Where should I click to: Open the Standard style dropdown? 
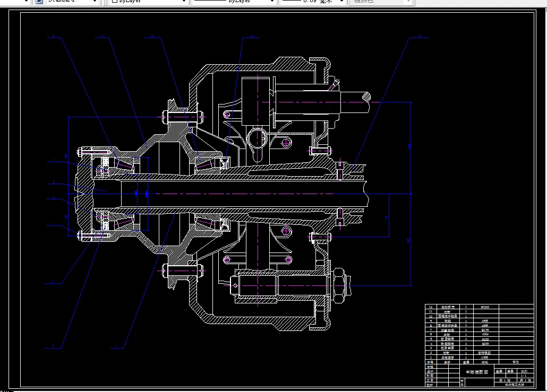72,2
